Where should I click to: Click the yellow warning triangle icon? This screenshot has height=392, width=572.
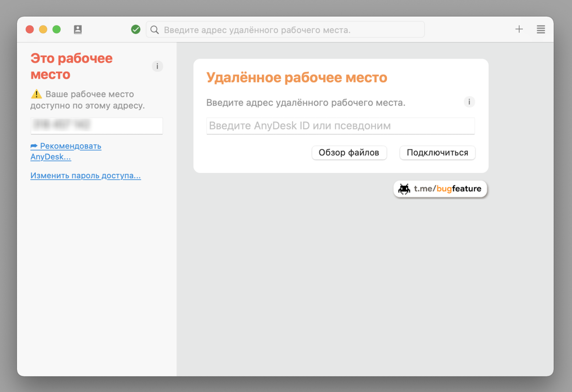pyautogui.click(x=36, y=94)
